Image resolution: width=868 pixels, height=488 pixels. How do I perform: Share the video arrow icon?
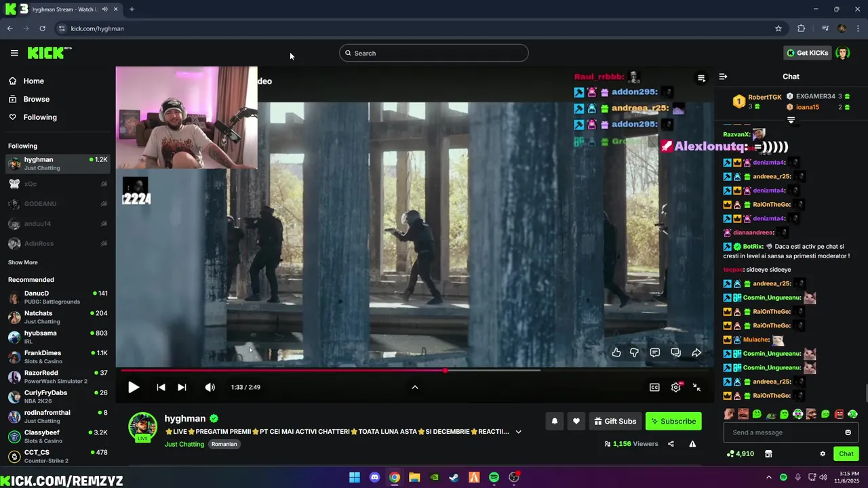click(696, 352)
